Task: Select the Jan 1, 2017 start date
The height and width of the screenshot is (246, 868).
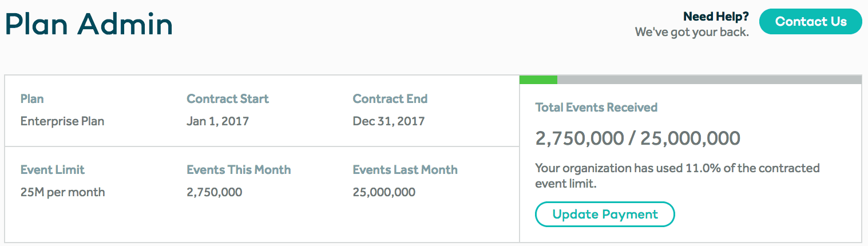Action: pyautogui.click(x=217, y=121)
